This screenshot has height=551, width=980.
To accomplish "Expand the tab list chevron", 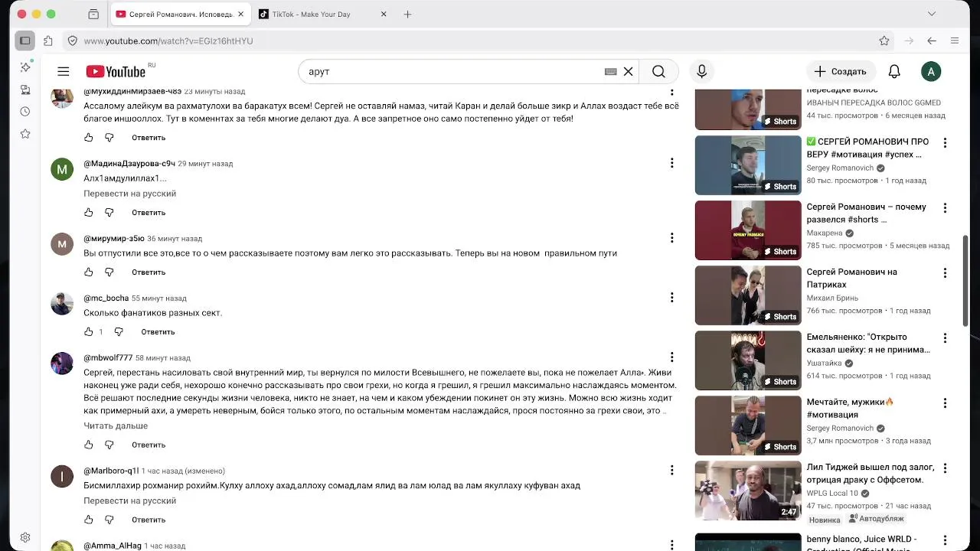I will [932, 14].
